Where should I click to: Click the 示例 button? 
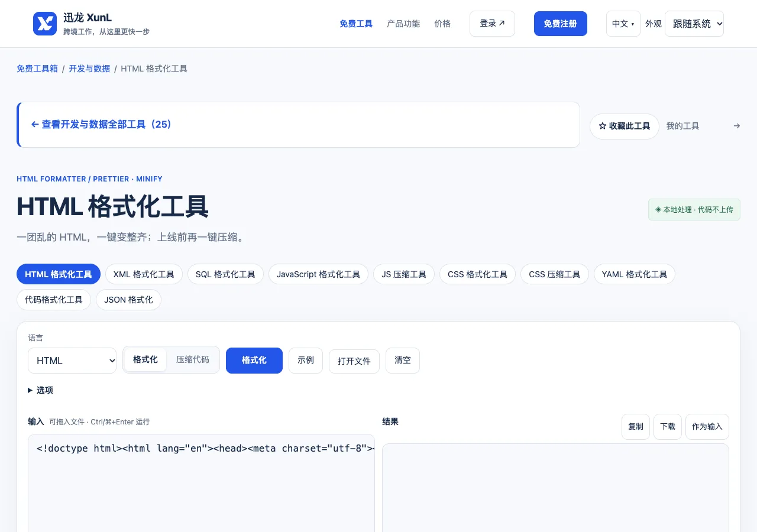tap(306, 361)
